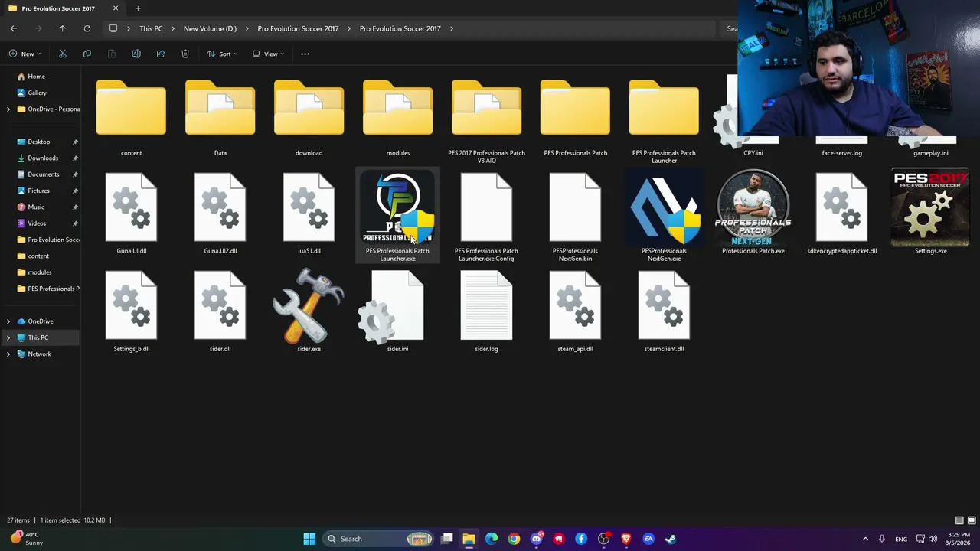
Task: Select the sider.ini file
Action: click(x=397, y=311)
